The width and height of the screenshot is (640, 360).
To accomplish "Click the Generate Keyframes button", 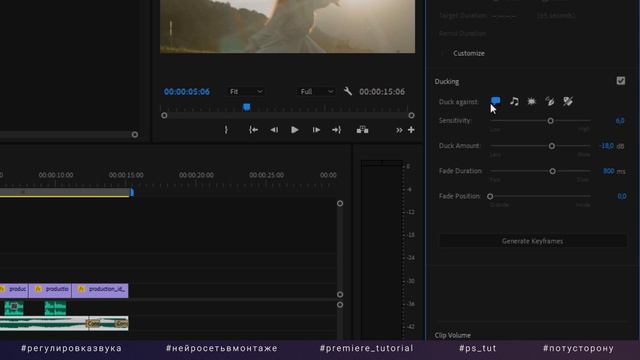I will coord(533,241).
